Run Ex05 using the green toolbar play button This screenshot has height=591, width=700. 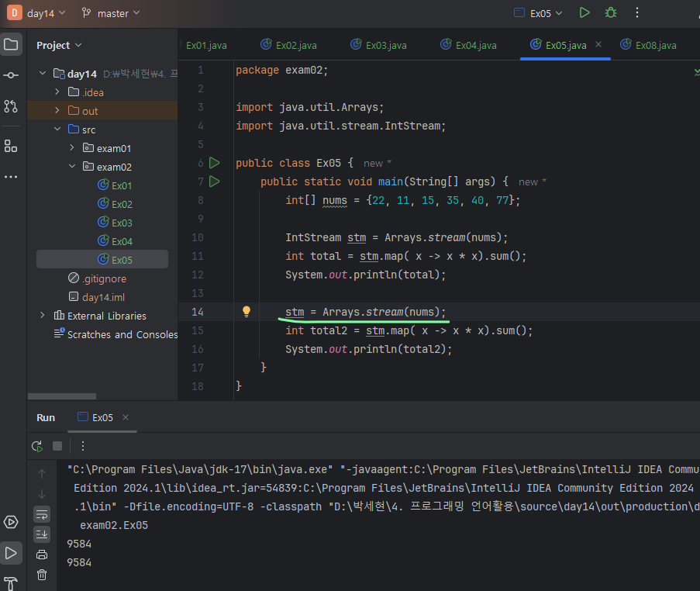click(x=584, y=13)
